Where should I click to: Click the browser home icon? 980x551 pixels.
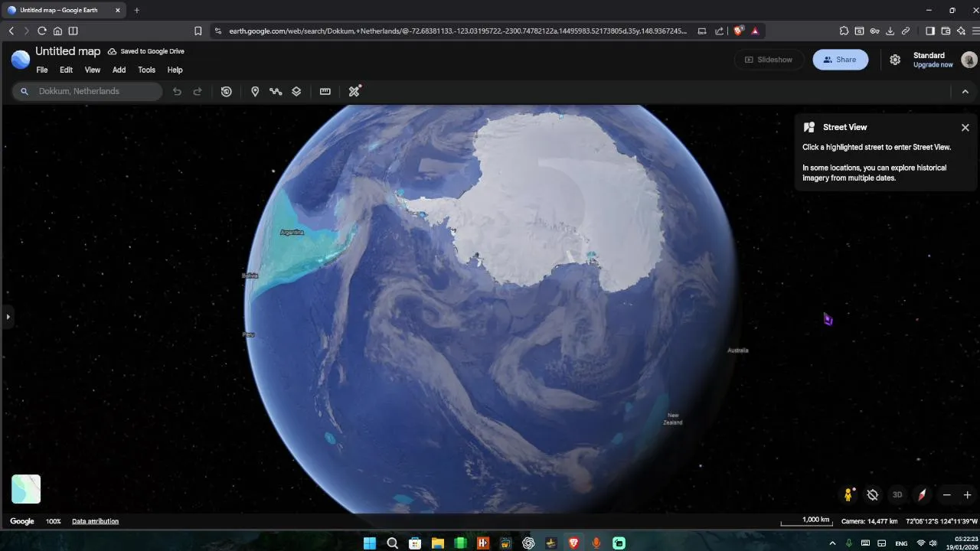[x=57, y=31]
